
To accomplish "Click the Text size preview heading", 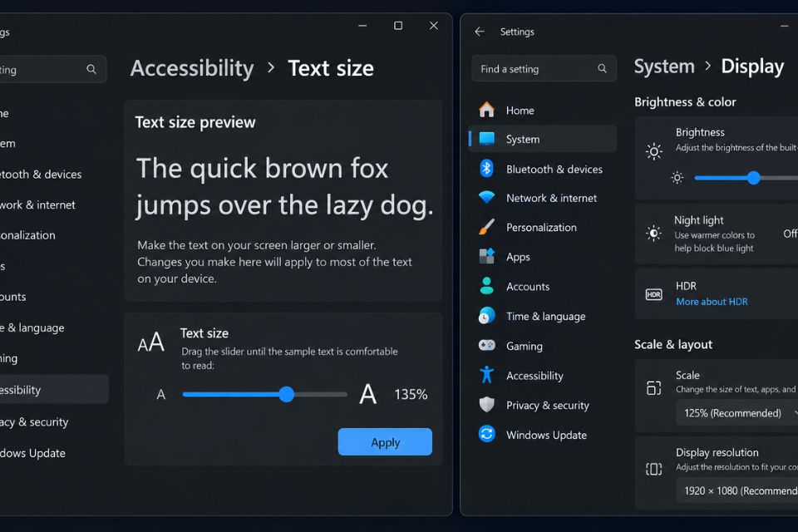I will 195,122.
